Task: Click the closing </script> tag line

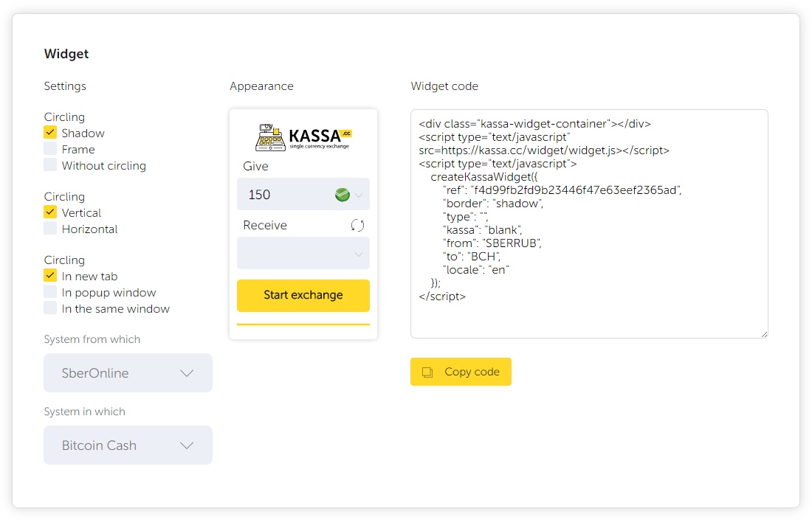Action: tap(442, 297)
